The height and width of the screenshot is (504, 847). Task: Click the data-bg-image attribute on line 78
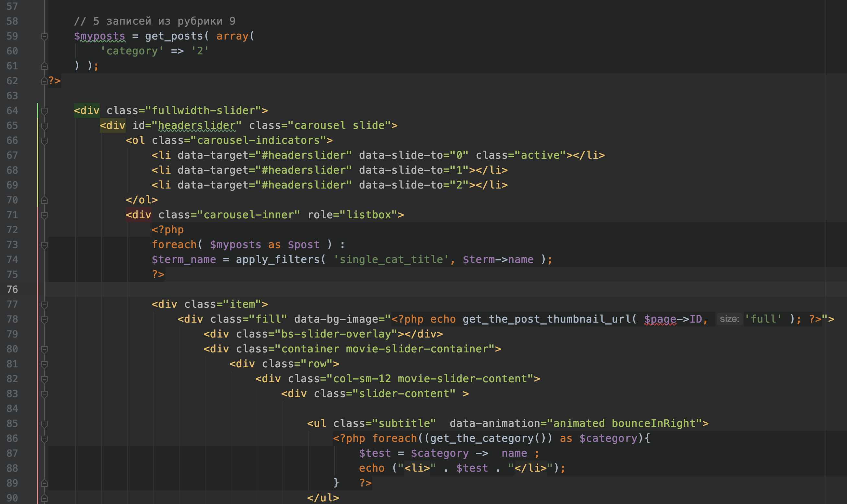[336, 319]
